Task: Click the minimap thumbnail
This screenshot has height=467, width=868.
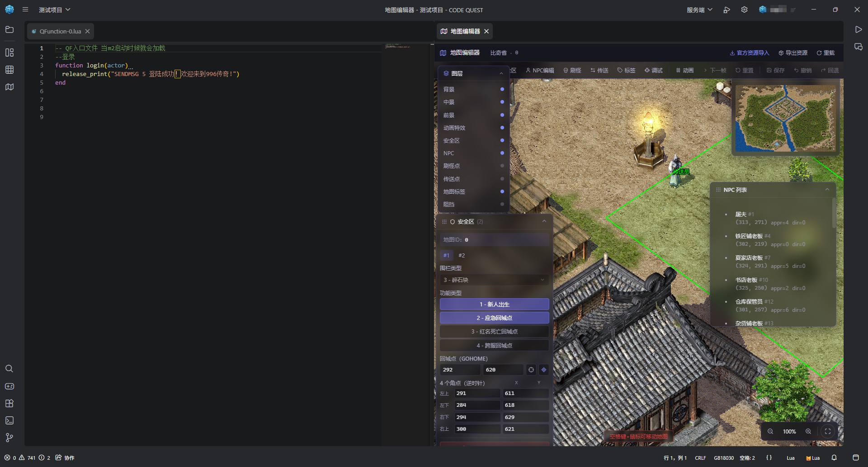Action: coord(785,118)
